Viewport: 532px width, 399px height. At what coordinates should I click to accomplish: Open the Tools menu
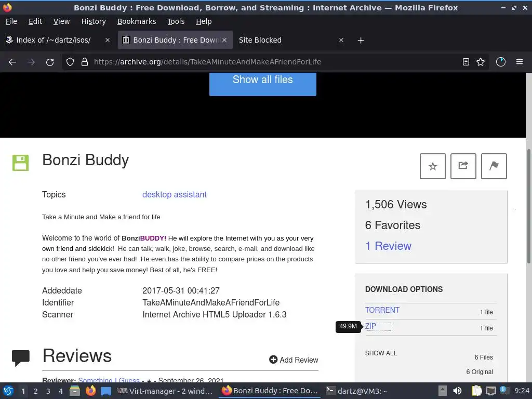(x=176, y=21)
